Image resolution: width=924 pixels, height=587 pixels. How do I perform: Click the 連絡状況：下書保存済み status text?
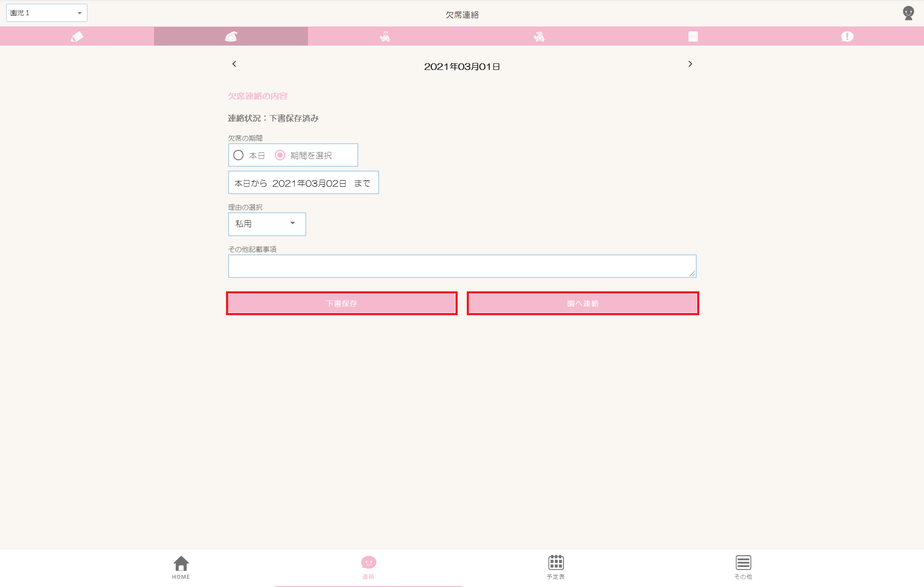click(x=273, y=118)
